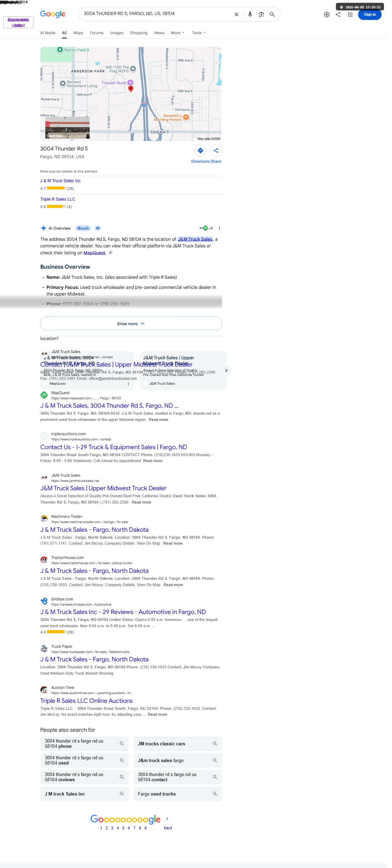Click the Starion Field 8 map marker
392x868 pixels.
pos(60,50)
